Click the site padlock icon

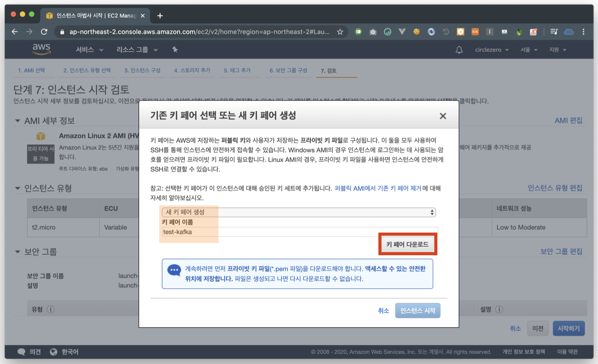62,31
